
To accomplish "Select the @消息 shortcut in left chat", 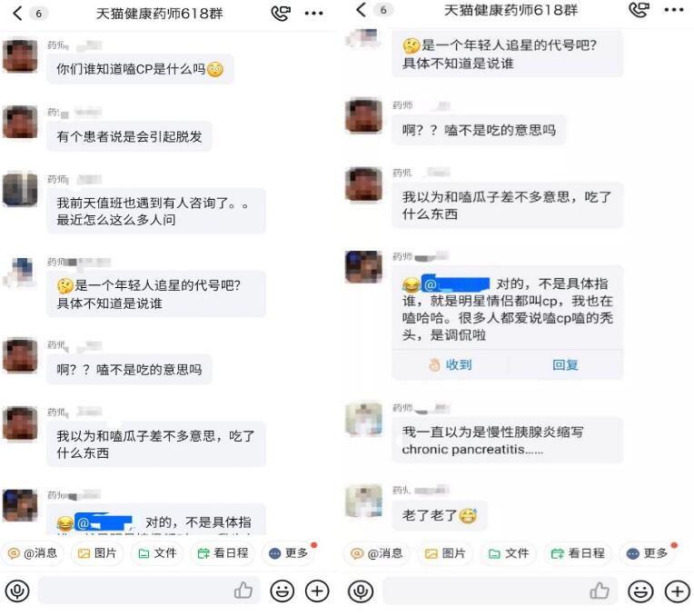I will coord(33,553).
